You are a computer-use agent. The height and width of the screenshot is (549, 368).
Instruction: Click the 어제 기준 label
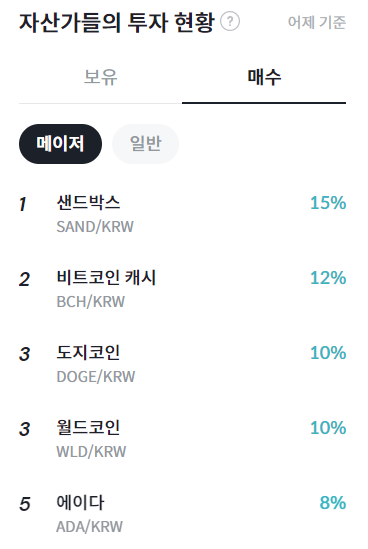[x=317, y=22]
